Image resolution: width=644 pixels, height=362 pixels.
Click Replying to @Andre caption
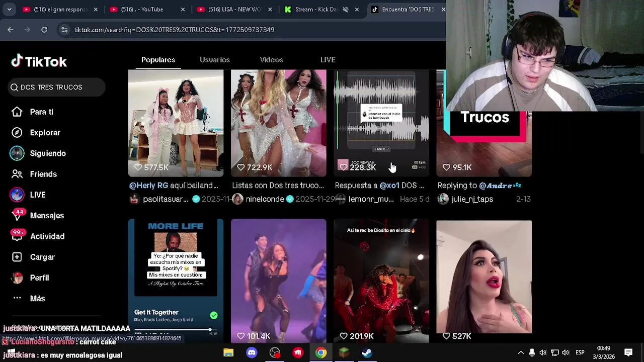(479, 186)
